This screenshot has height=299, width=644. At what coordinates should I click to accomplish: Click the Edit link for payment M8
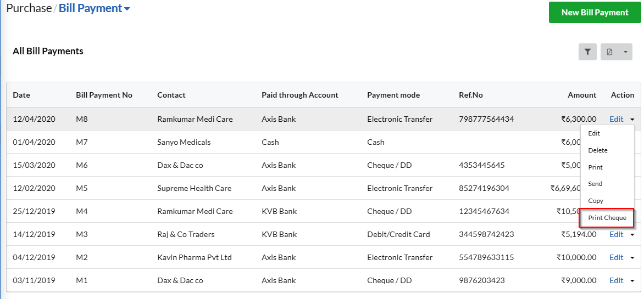click(616, 119)
